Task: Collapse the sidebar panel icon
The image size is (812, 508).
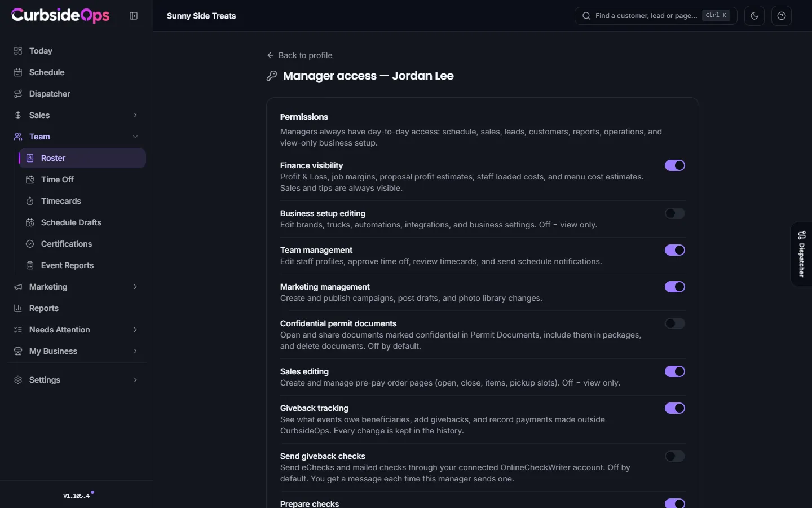Action: (134, 16)
